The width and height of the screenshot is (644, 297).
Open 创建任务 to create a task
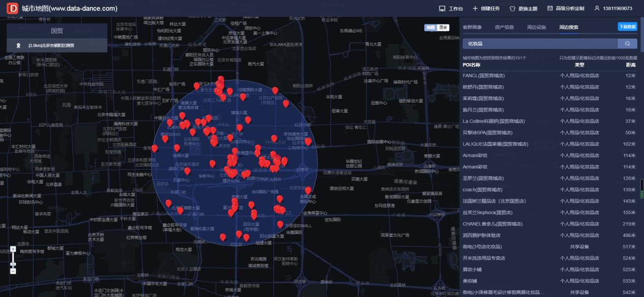pos(490,9)
